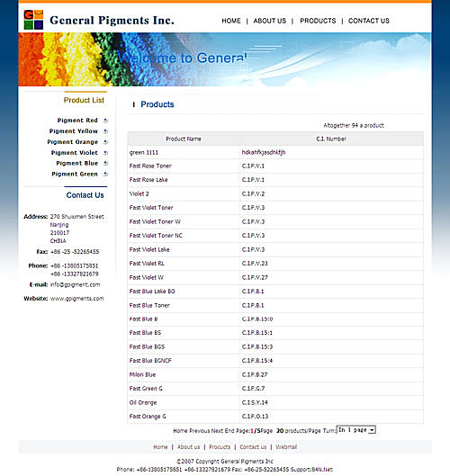Open PRODUCTS in the top navigation

(x=318, y=21)
